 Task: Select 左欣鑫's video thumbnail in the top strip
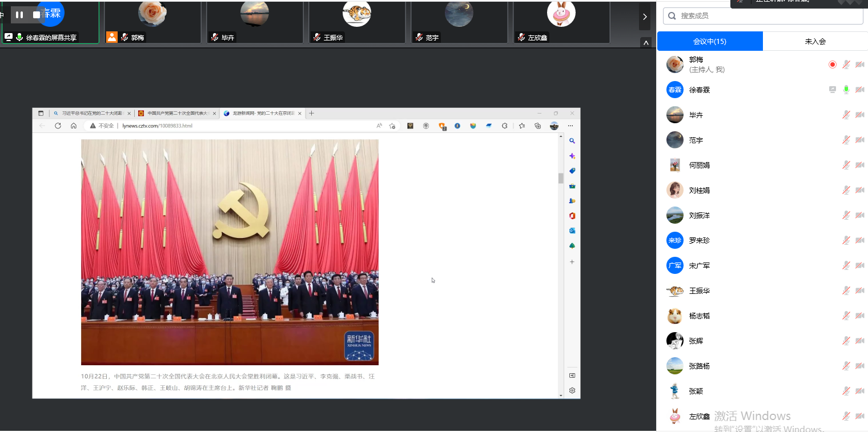[561, 22]
